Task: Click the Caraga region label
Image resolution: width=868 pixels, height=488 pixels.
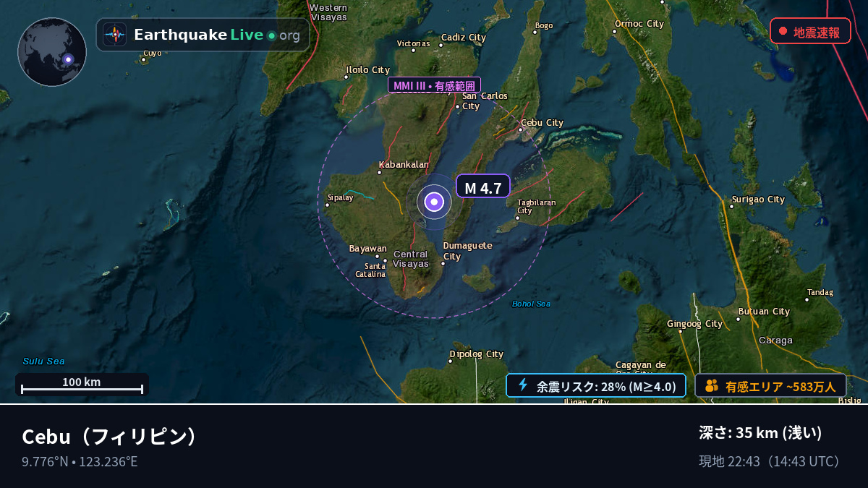Action: pos(775,340)
